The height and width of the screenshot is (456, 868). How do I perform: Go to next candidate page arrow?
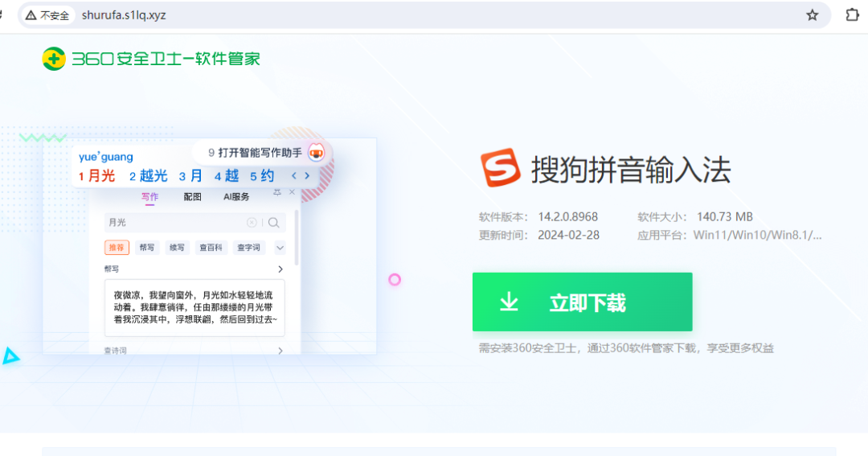click(x=307, y=175)
